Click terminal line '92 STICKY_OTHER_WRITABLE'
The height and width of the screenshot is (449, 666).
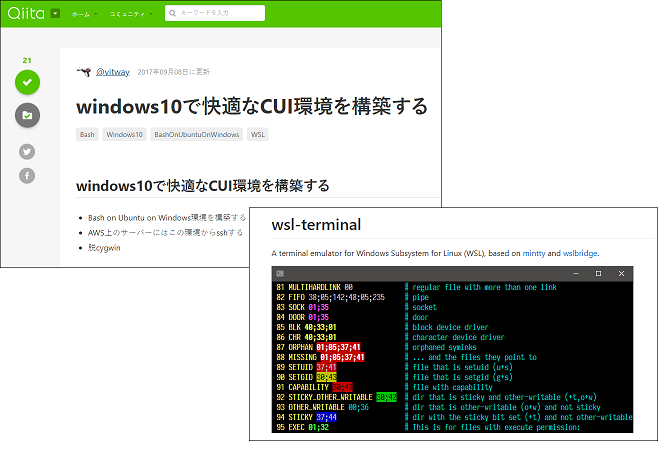[336, 397]
